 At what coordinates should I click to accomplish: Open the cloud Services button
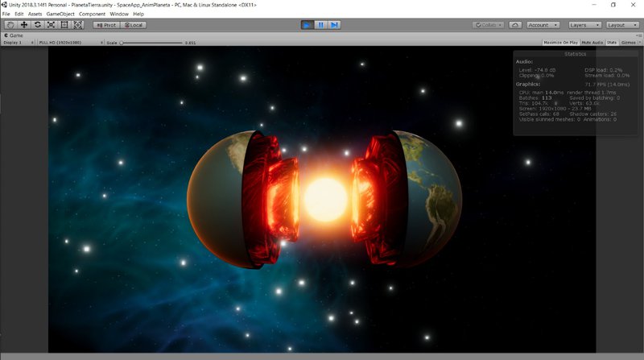(x=514, y=25)
